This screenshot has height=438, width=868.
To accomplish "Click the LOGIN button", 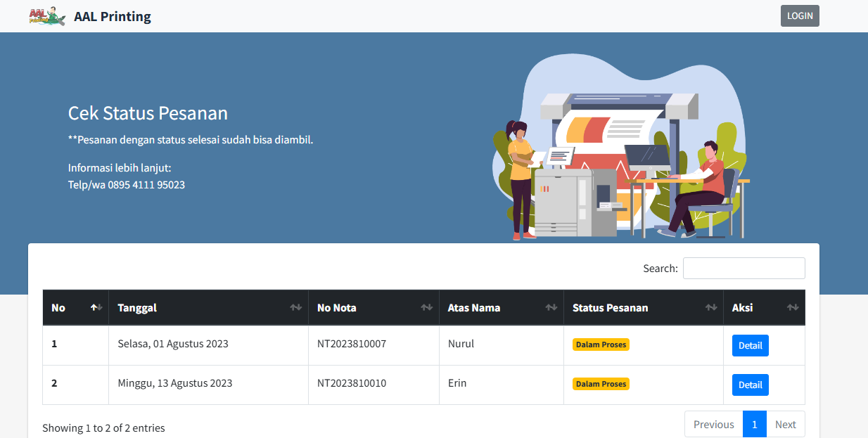I will pos(800,15).
